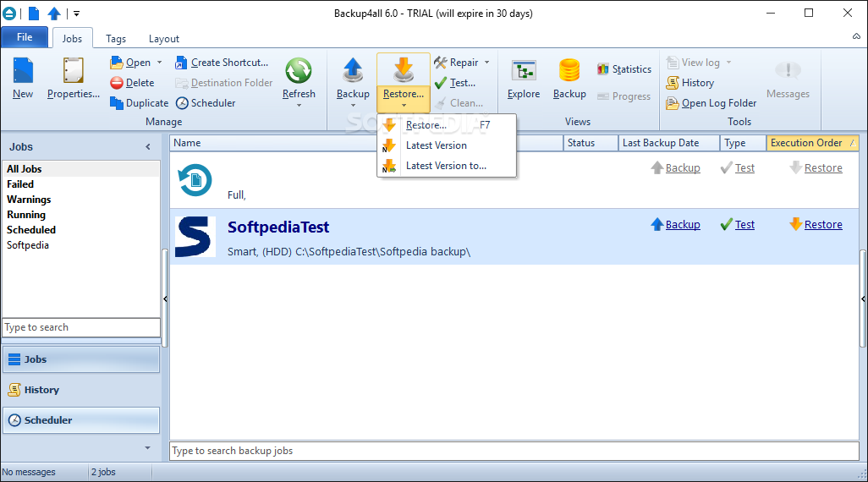
Task: Sort by the Status column header
Action: [x=591, y=143]
